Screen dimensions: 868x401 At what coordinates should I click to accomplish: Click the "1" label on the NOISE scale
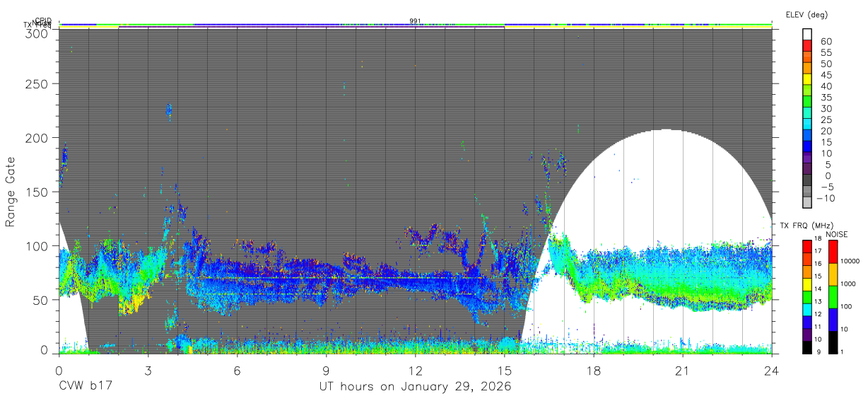click(x=842, y=351)
